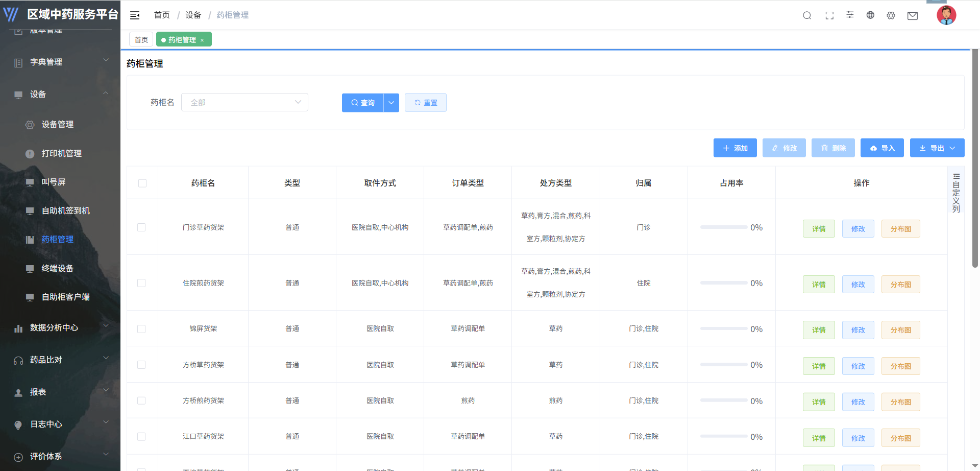This screenshot has height=471, width=980.
Task: Click the 导入 import button
Action: [882, 148]
